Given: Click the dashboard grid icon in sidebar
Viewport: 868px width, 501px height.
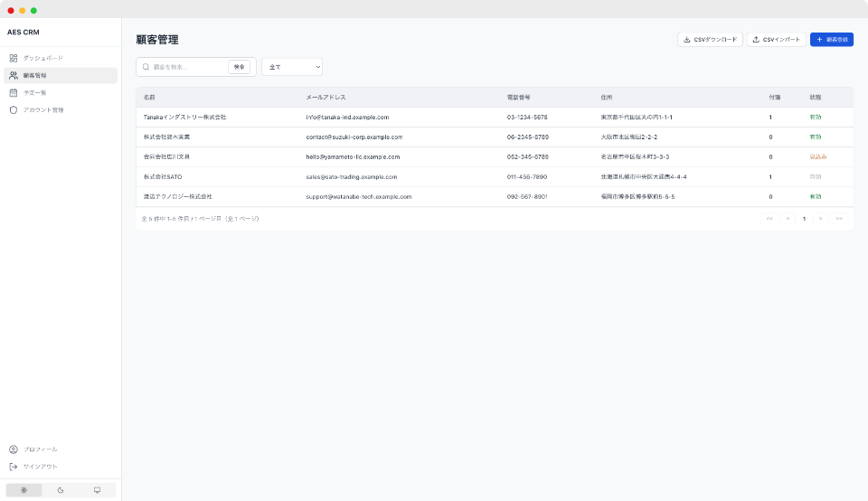Looking at the screenshot, I should coord(14,58).
